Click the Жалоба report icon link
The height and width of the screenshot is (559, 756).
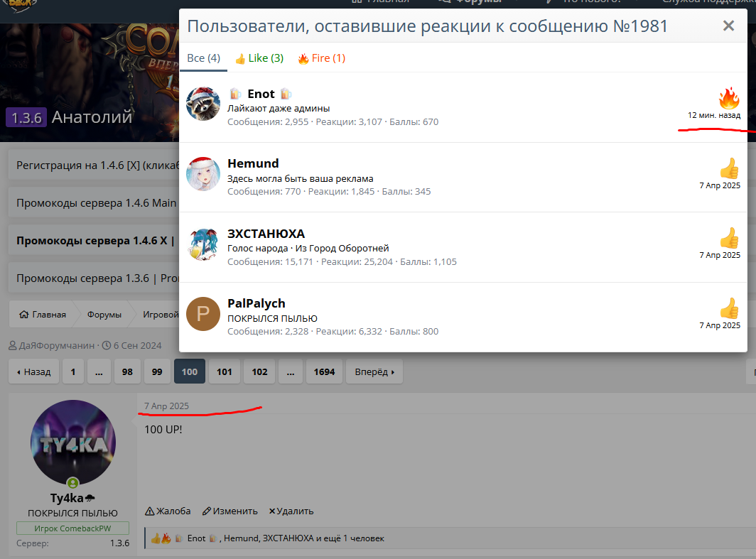tap(168, 511)
